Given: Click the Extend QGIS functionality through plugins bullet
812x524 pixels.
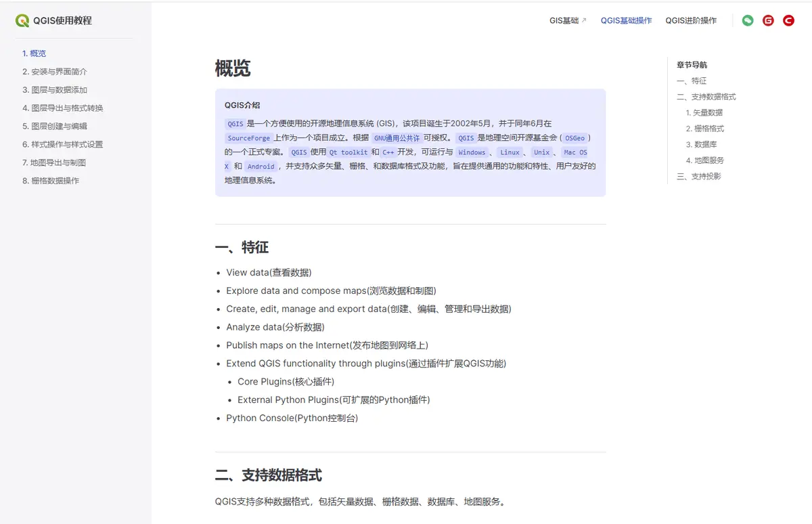Looking at the screenshot, I should pyautogui.click(x=366, y=364).
